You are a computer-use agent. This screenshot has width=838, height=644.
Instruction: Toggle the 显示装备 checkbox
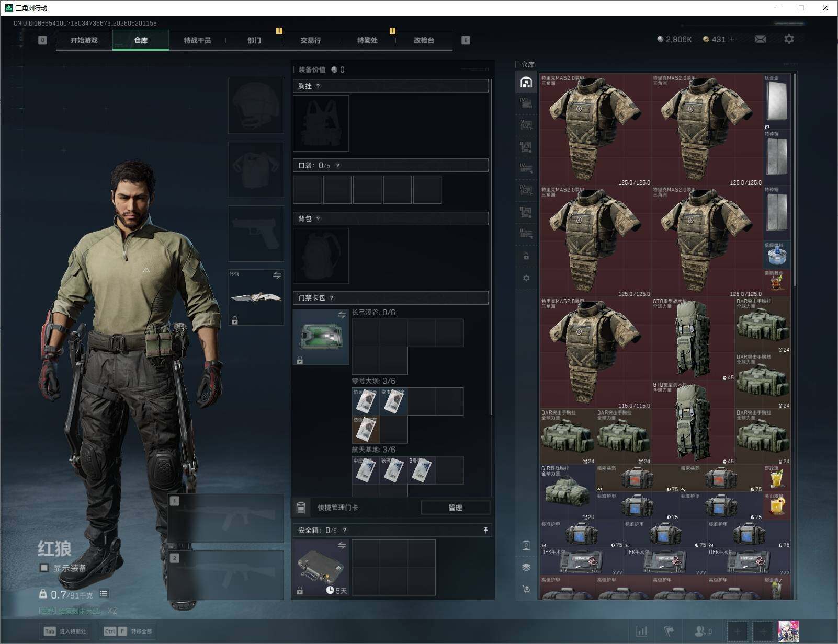[x=44, y=568]
